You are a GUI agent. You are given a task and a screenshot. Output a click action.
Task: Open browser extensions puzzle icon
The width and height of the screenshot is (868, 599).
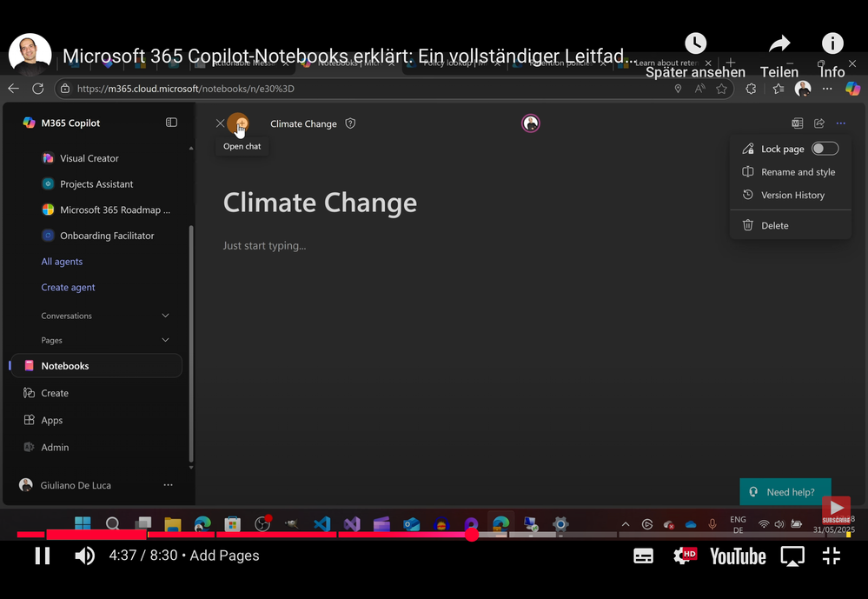coord(751,89)
